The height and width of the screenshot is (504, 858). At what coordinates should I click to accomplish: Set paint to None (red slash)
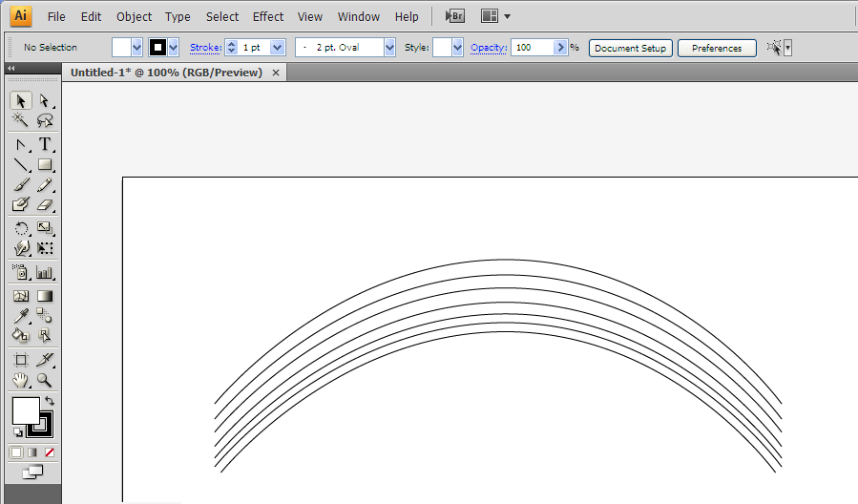pos(50,452)
